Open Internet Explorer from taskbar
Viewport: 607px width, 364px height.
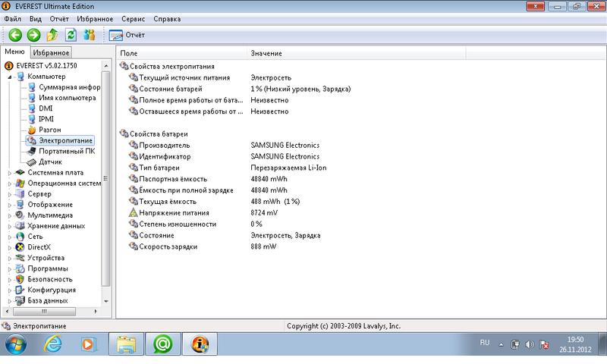[x=52, y=344]
